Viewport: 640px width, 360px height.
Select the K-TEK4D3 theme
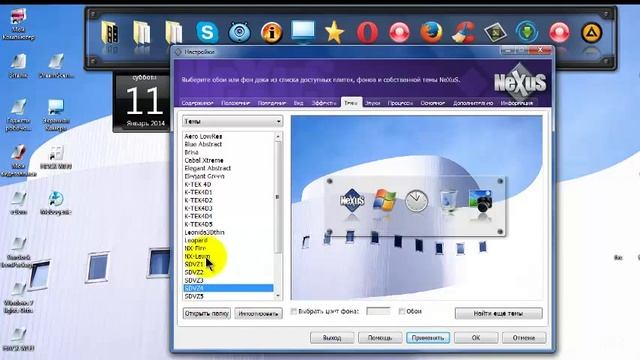pos(198,208)
